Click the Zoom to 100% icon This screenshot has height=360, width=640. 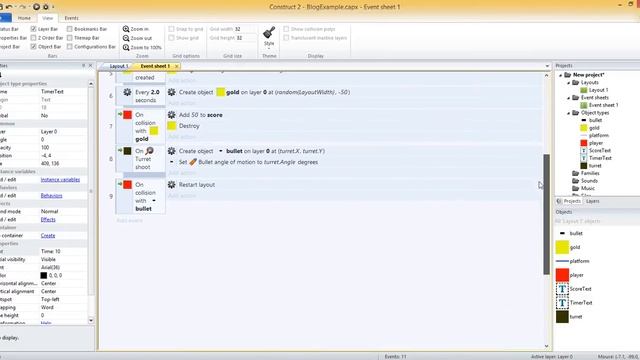(126, 47)
